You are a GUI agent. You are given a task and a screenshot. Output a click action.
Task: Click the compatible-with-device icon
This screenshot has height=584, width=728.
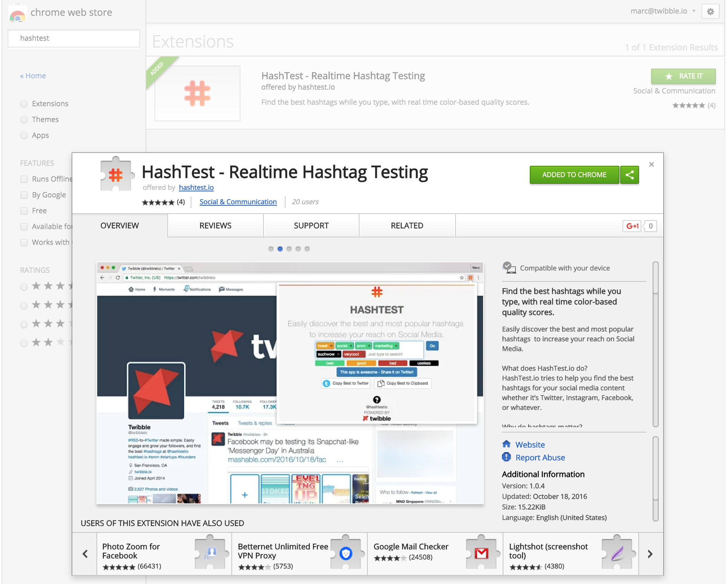[x=509, y=268]
